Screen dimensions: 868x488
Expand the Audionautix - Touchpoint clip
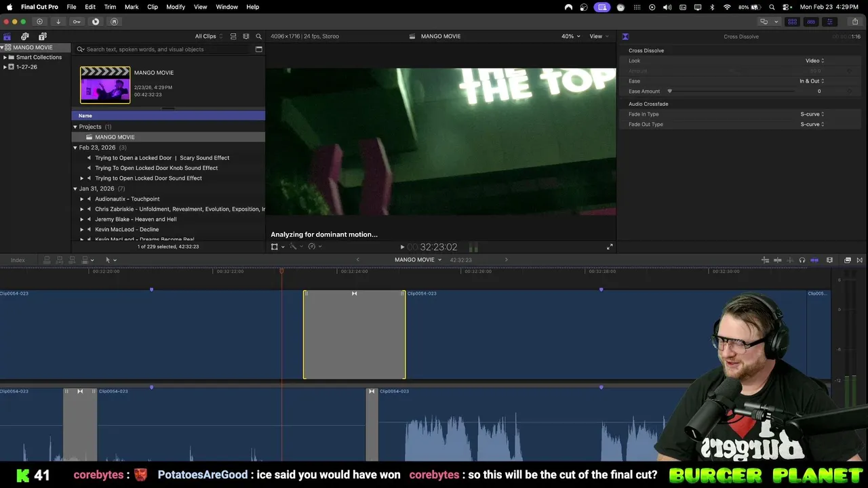point(82,199)
